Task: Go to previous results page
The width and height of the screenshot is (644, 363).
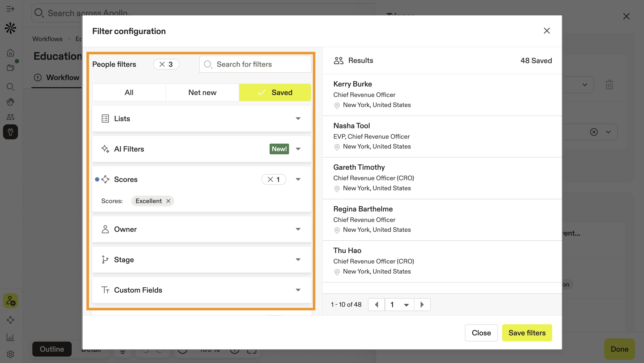Action: [377, 304]
